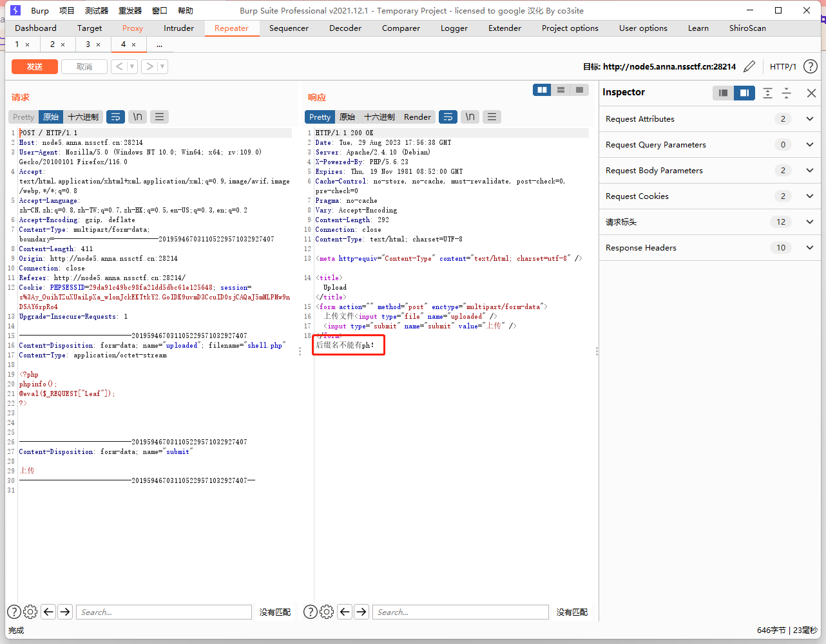
Task: Open the 帮助 help menu
Action: [x=186, y=10]
